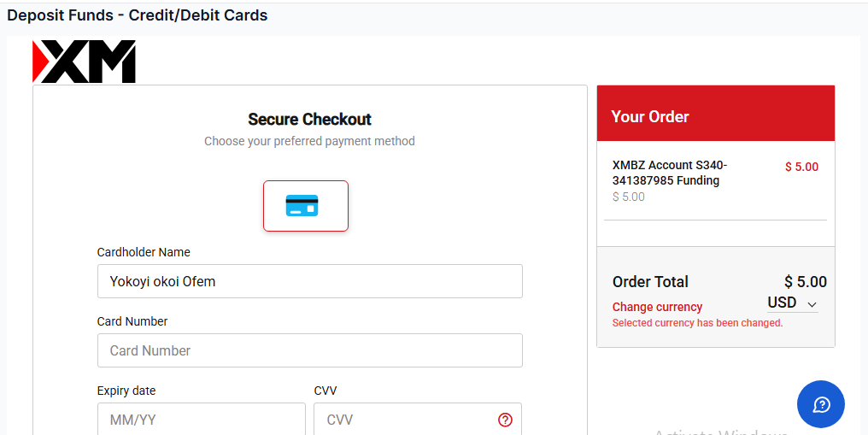This screenshot has width=868, height=435.
Task: Click the Cardholder Name label text
Action: 144,252
